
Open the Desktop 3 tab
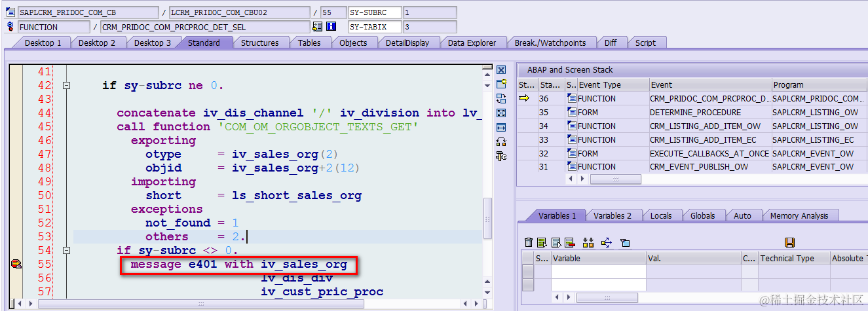coord(153,43)
